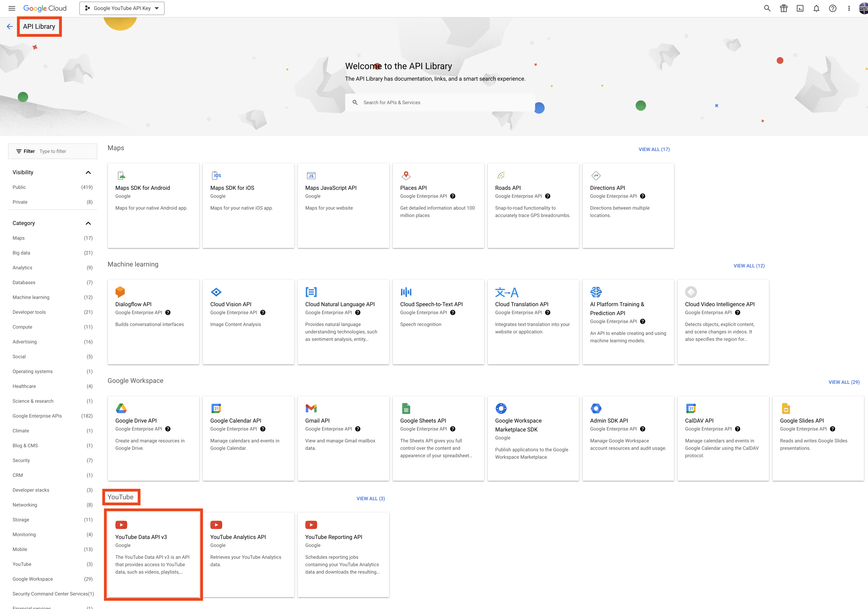Click the help icon on Gmail API card
This screenshot has width=868, height=609.
coord(358,429)
